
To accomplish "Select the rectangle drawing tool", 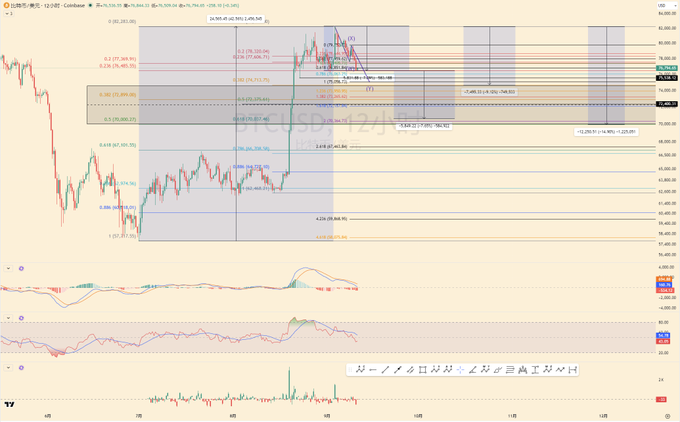I will pos(423,370).
